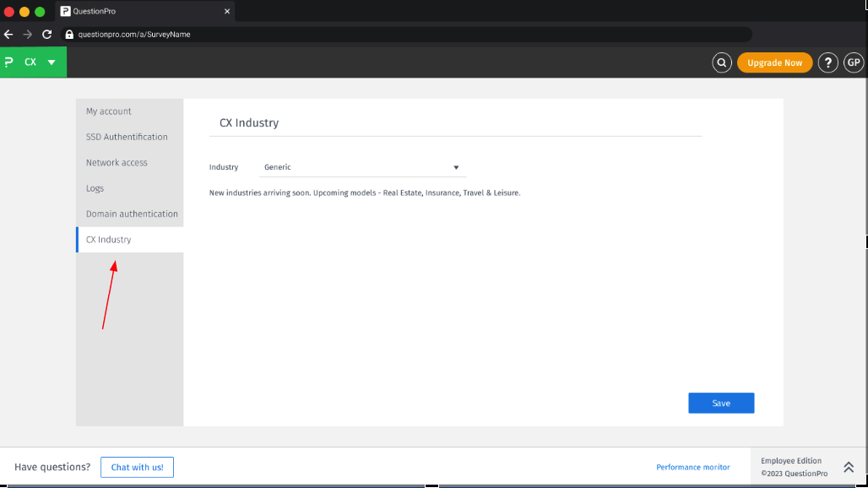
Task: Expand the CX workspace dropdown arrow
Action: tap(50, 62)
